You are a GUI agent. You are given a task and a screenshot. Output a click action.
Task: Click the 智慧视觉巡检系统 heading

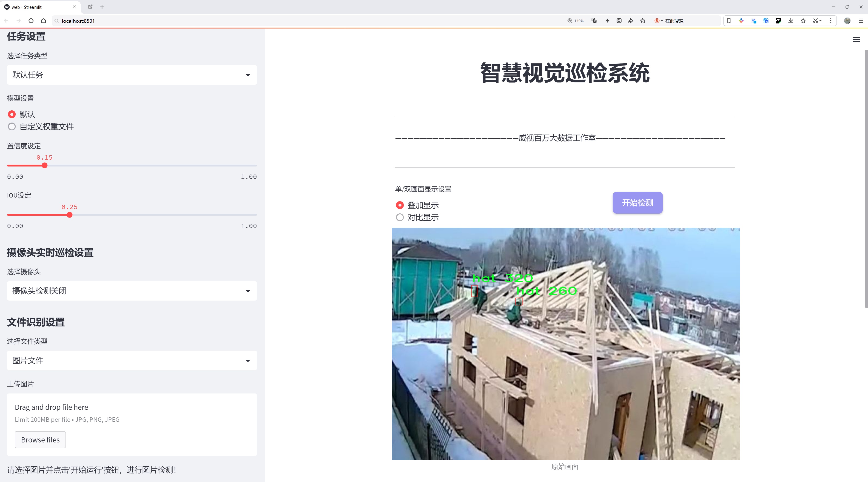click(x=565, y=73)
